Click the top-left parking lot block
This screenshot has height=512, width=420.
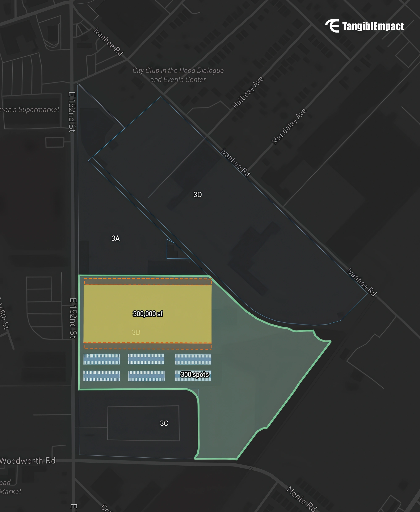coord(101,359)
